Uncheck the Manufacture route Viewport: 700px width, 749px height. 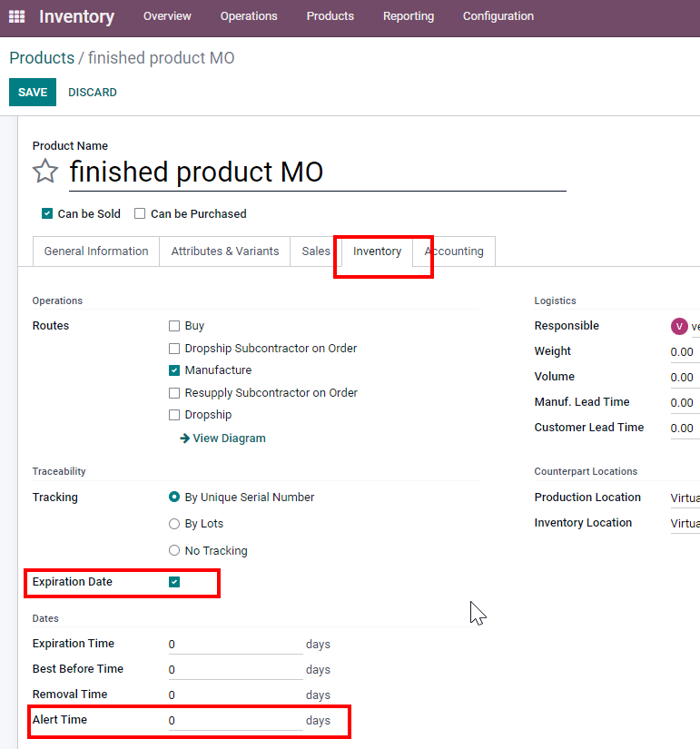[x=174, y=370]
